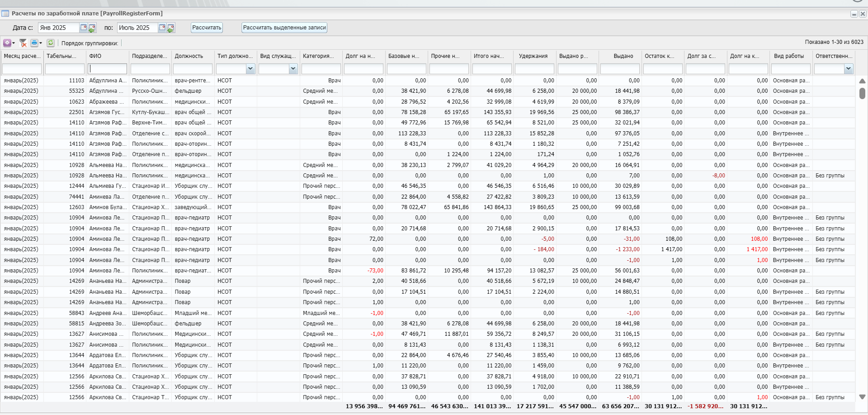Click the 'Стационар Т...' department cell

[x=150, y=397]
